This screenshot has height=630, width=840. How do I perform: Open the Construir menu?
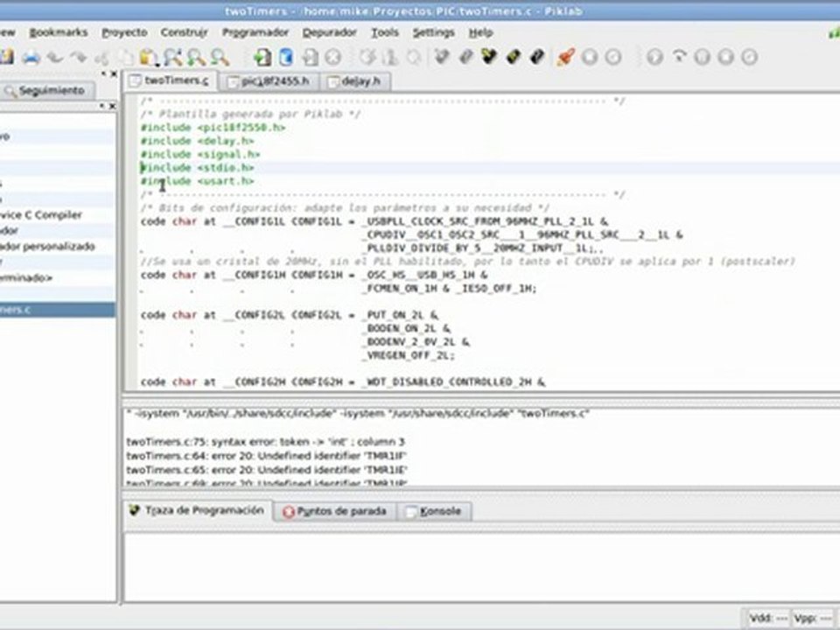(x=185, y=32)
